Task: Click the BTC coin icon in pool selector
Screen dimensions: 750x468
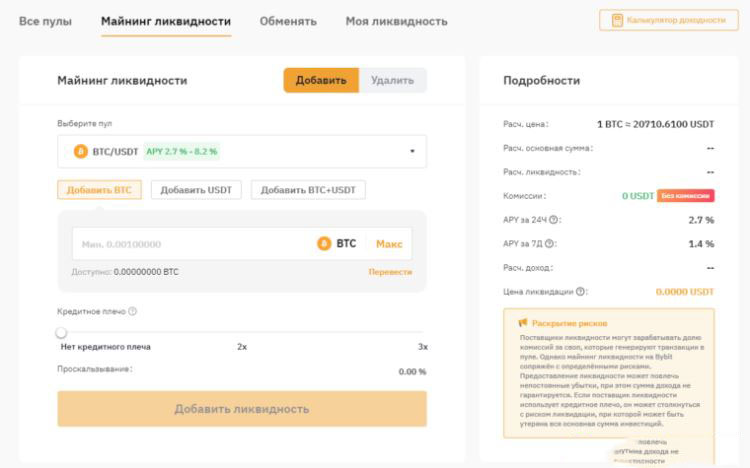Action: (81, 151)
